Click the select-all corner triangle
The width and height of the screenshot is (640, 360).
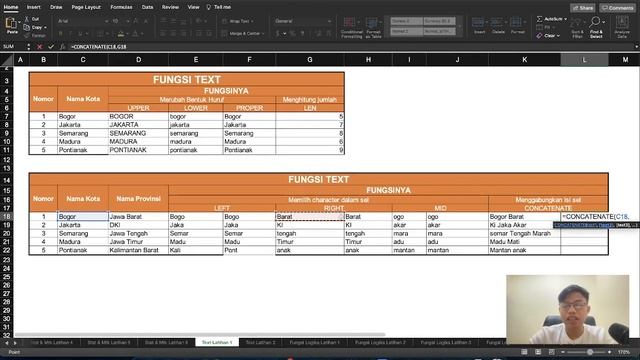click(7, 60)
